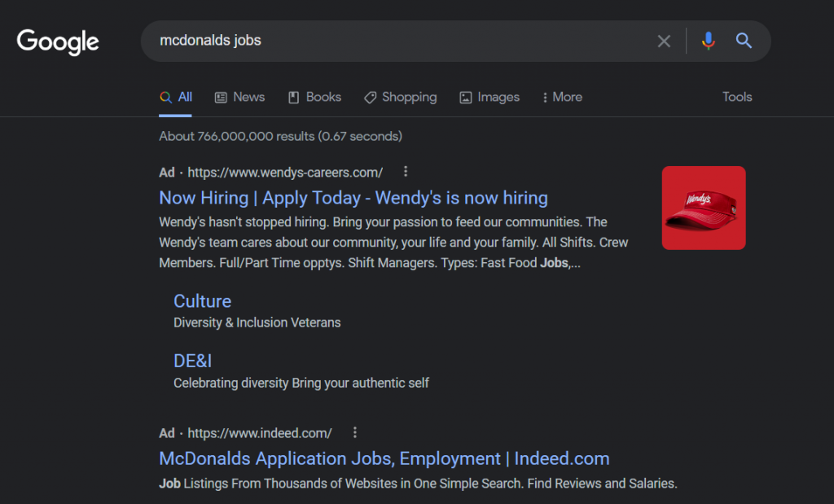Click 'Diversity & Inclusion Veterans' description text
This screenshot has height=504, width=834.
[257, 322]
